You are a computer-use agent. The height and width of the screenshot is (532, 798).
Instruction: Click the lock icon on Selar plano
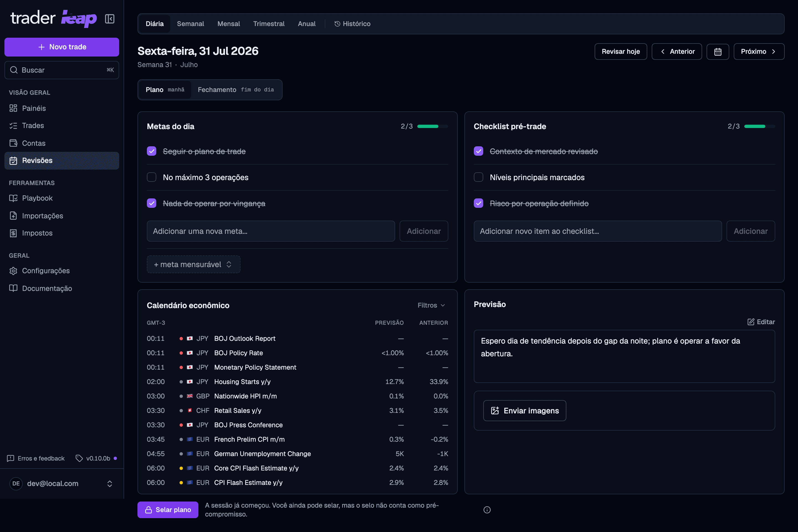pos(149,510)
